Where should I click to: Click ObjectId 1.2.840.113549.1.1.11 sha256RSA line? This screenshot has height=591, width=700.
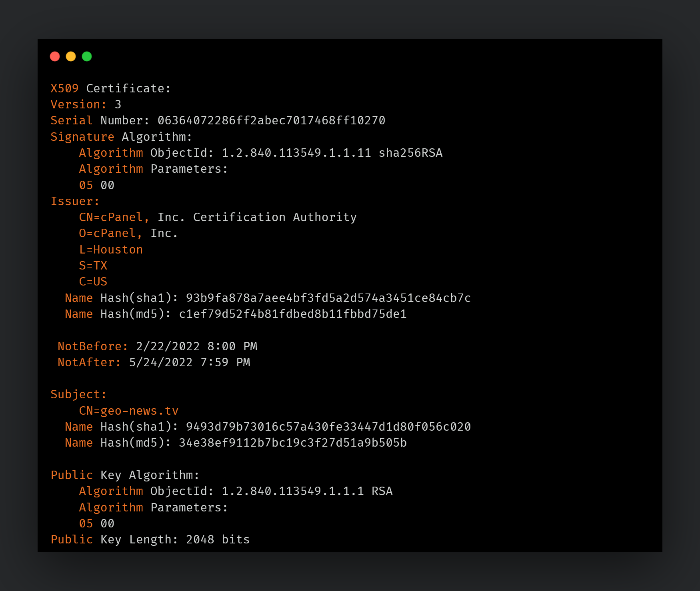click(x=261, y=153)
